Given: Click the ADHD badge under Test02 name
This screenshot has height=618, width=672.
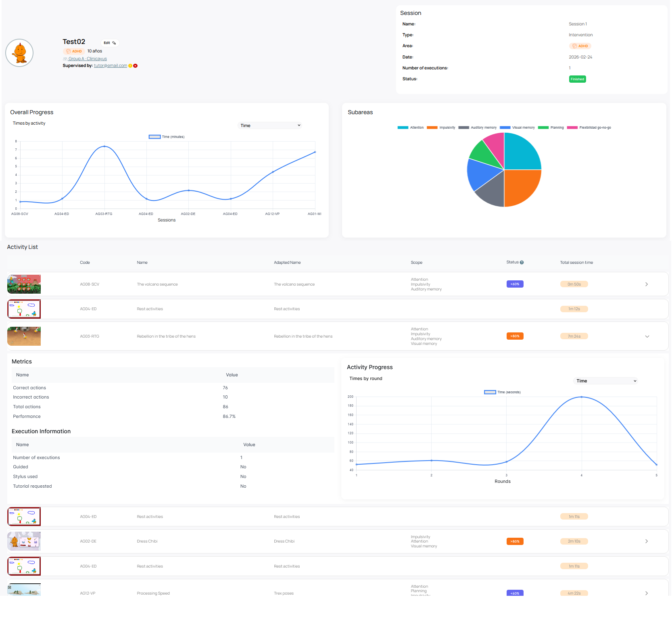Looking at the screenshot, I should click(x=74, y=51).
